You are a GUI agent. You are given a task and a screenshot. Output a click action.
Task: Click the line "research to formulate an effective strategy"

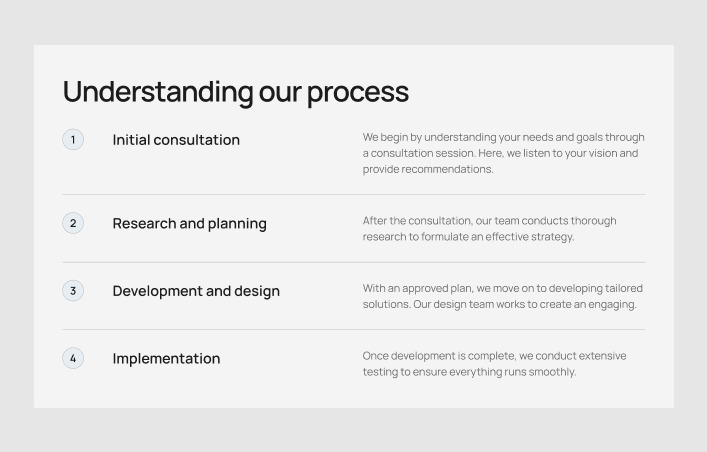(x=468, y=237)
